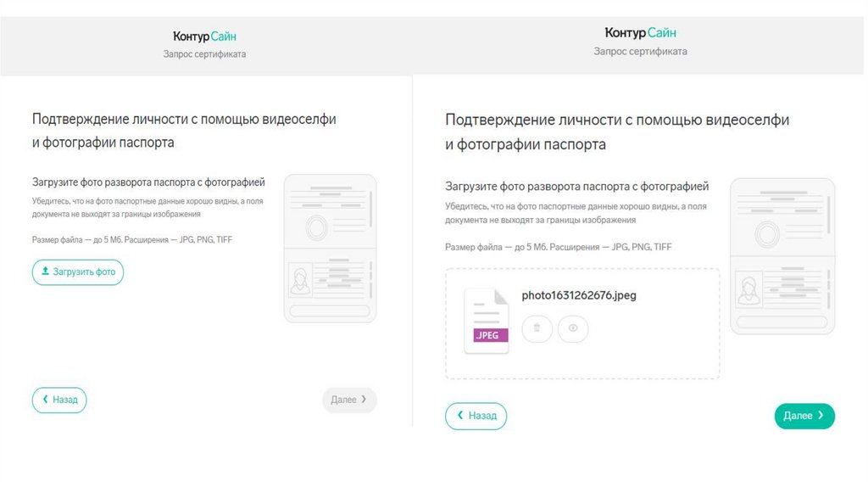Click Запрос сертификата subtitle in right header
Screen dimensions: 868x487
(x=640, y=52)
